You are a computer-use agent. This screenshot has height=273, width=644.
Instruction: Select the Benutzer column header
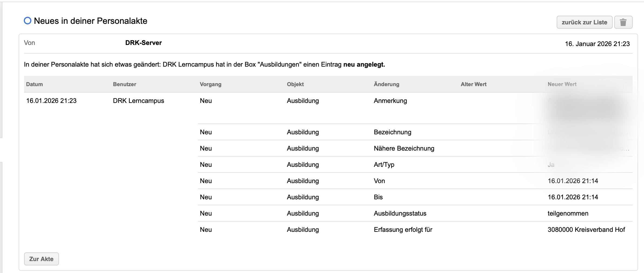[124, 84]
